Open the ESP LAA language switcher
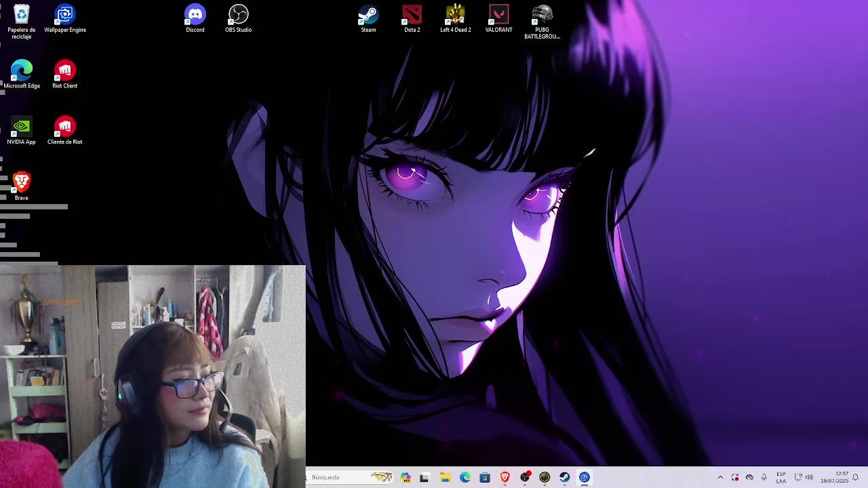 point(781,477)
